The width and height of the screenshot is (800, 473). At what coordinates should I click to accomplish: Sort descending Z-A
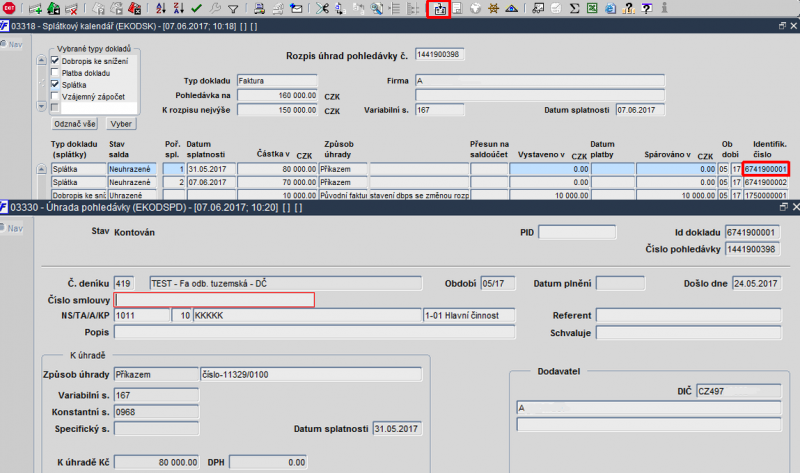(178, 8)
